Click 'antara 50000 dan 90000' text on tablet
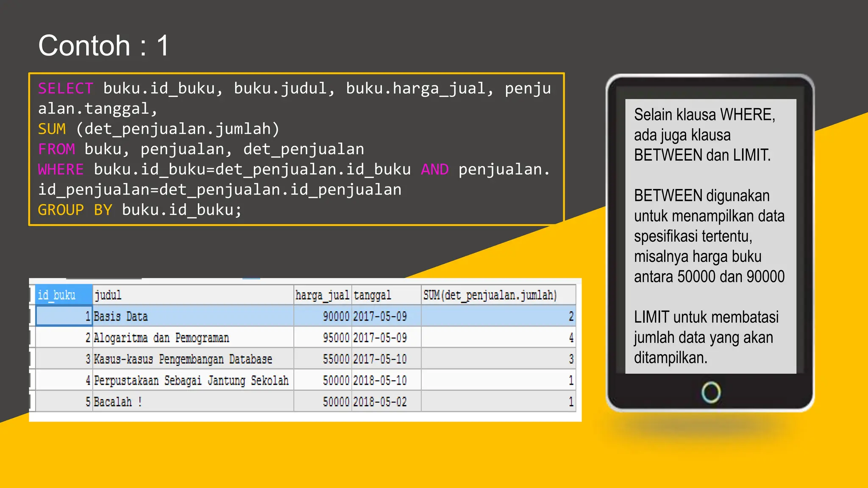 [x=709, y=277]
